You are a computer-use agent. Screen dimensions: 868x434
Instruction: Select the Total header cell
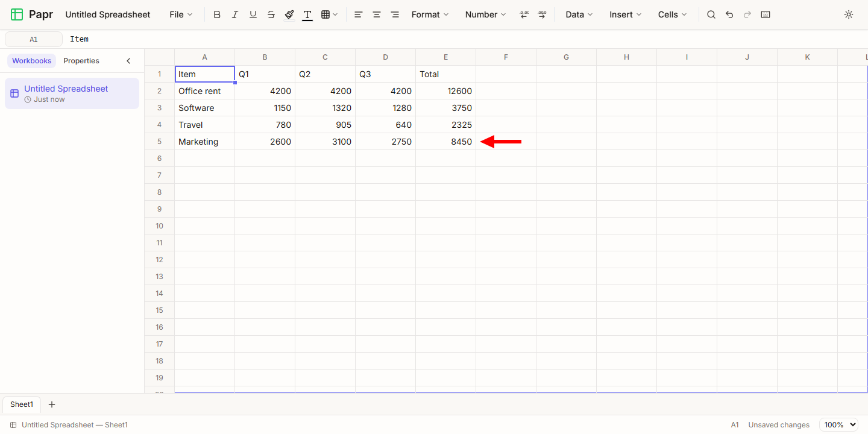point(446,74)
